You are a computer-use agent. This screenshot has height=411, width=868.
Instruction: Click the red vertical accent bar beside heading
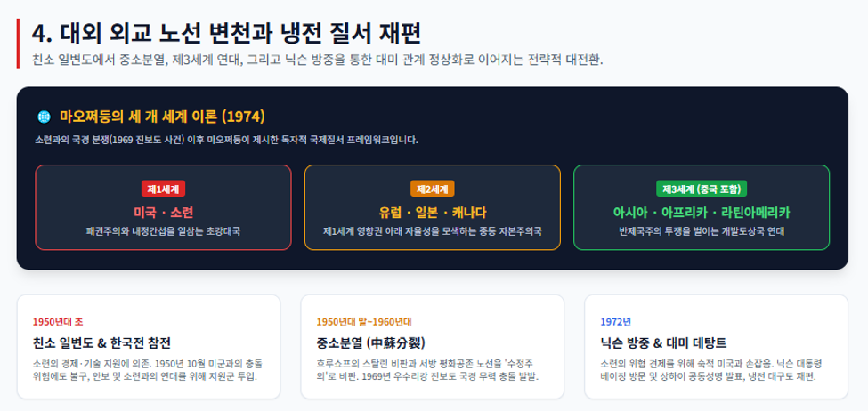coord(19,44)
